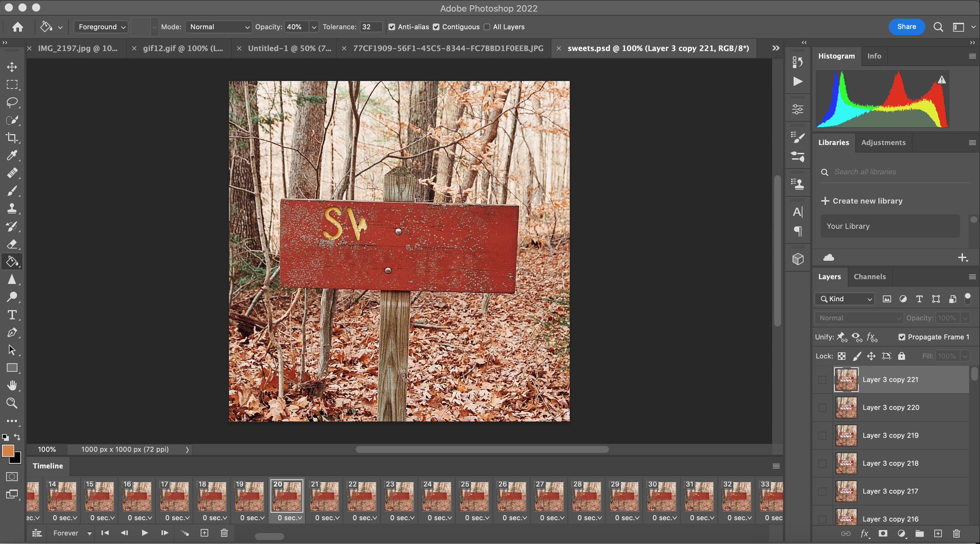Switch to the gif12.gif document tab

tap(183, 48)
